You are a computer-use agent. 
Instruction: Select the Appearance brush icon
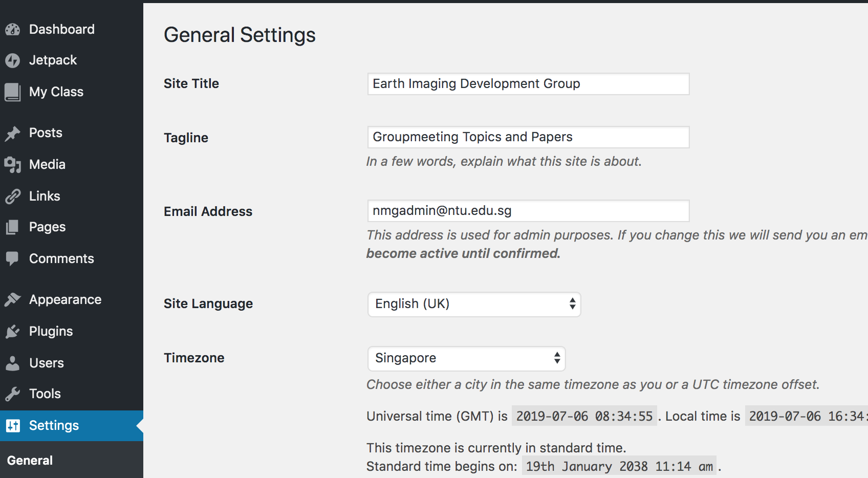click(13, 299)
